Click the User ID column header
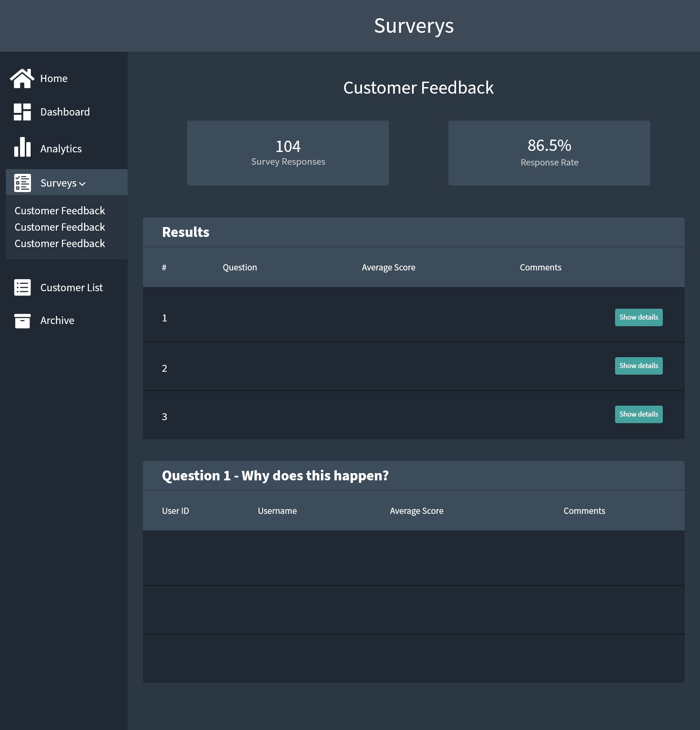Screen dimensions: 700x730 (x=175, y=511)
